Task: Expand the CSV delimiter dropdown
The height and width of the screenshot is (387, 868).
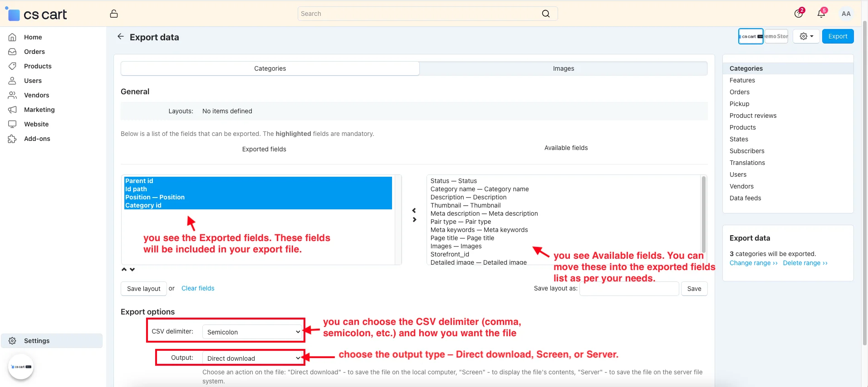Action: pos(252,332)
